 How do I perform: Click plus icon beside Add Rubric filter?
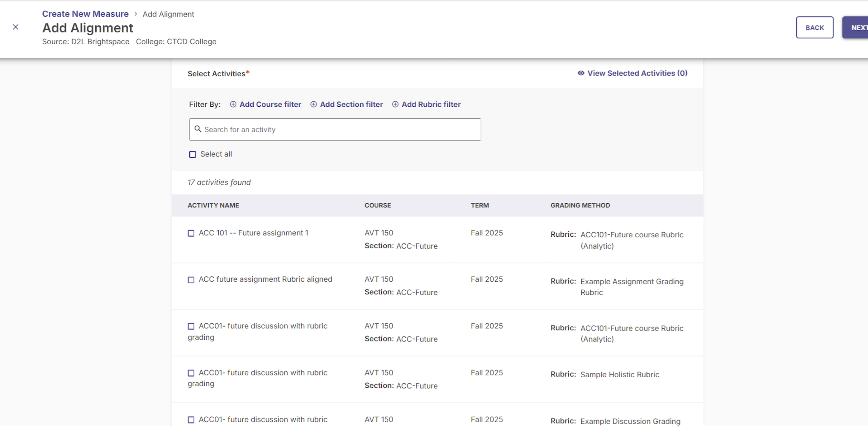(x=395, y=104)
